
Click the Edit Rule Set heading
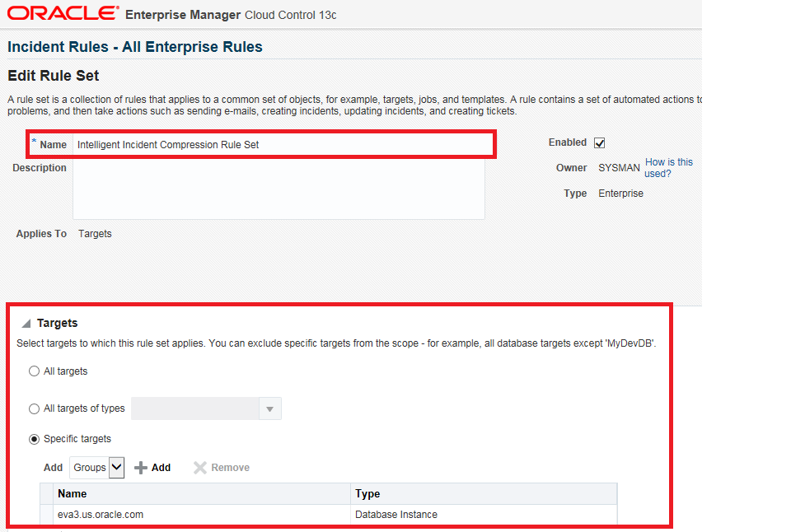[x=53, y=76]
